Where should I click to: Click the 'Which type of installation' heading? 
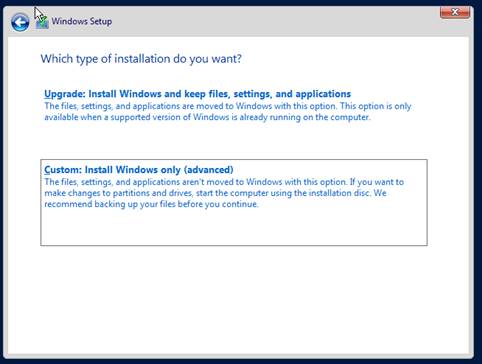(141, 59)
